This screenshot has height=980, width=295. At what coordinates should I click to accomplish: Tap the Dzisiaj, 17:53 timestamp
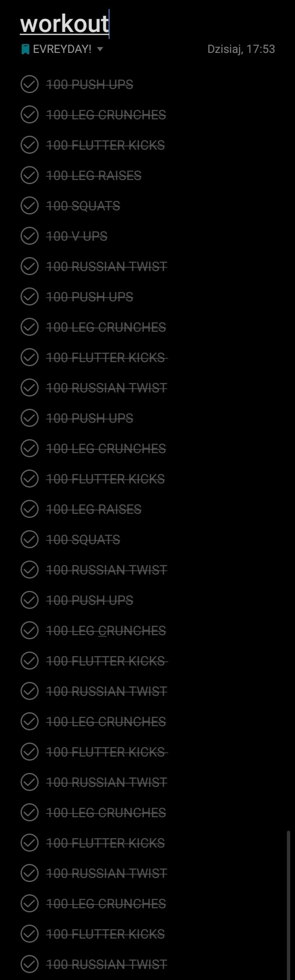(x=241, y=49)
